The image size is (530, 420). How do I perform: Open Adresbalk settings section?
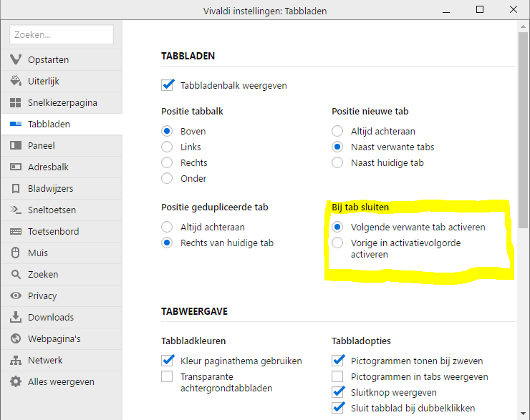pos(62,167)
